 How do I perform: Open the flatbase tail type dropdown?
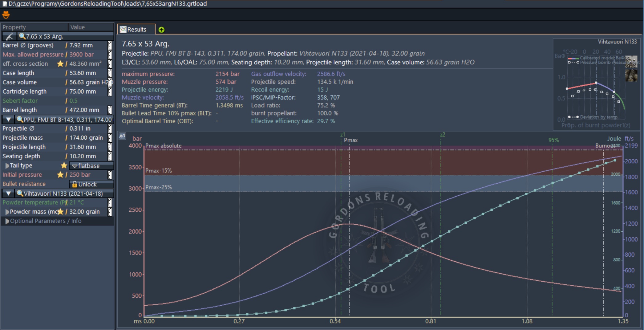pyautogui.click(x=91, y=166)
